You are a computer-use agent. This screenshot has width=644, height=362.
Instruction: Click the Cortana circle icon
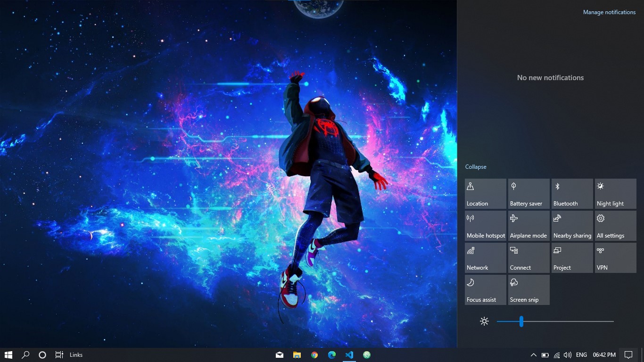tap(42, 355)
